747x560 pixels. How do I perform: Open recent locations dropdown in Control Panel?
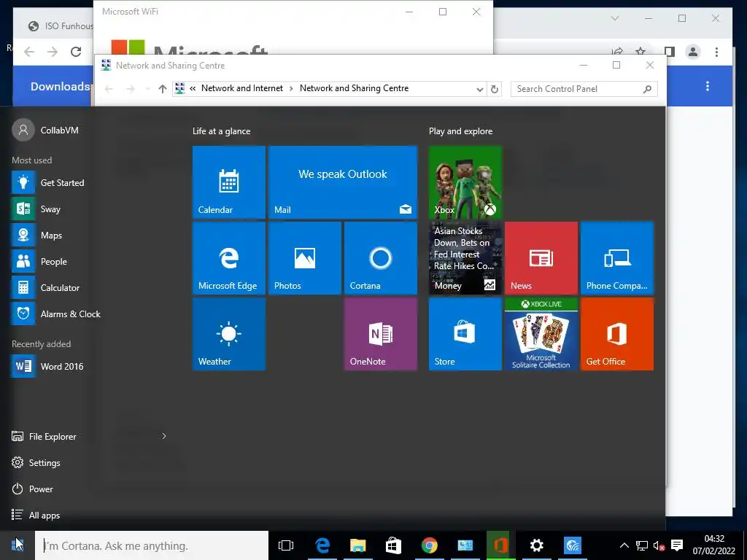coord(147,89)
